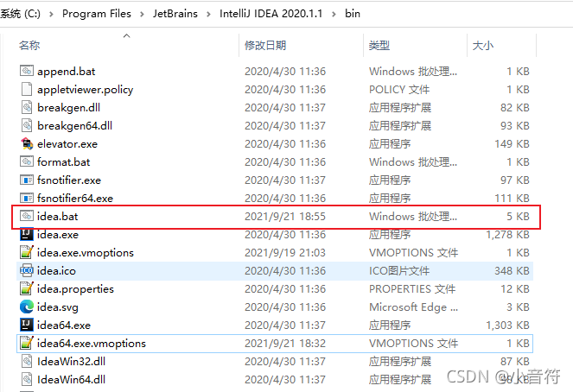Click the idea.properties file icon
The width and height of the screenshot is (573, 392).
click(26, 288)
